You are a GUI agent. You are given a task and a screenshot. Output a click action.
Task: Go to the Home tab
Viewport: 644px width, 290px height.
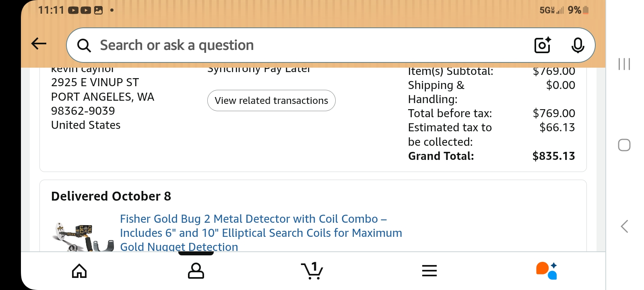(x=79, y=271)
